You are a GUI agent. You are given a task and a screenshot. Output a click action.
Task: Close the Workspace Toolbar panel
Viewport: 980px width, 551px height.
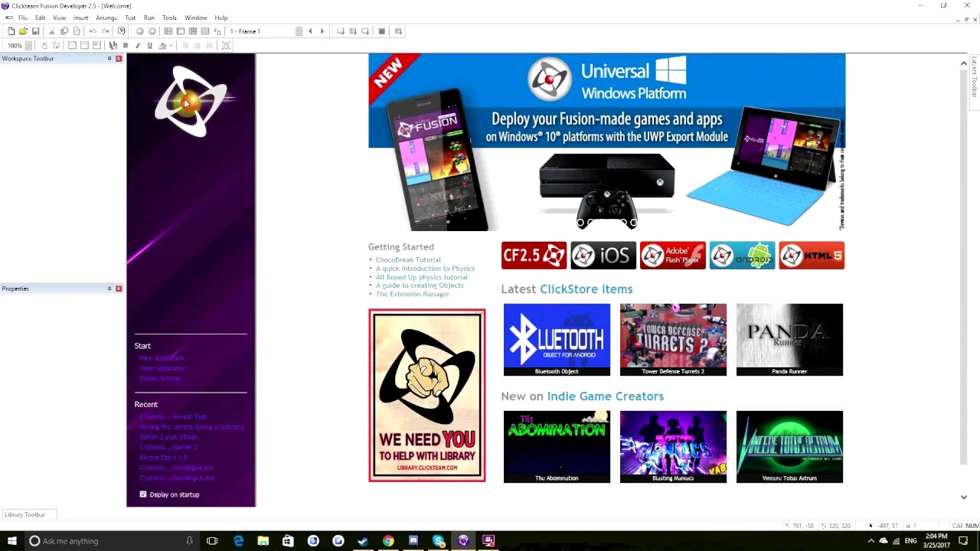pyautogui.click(x=119, y=59)
